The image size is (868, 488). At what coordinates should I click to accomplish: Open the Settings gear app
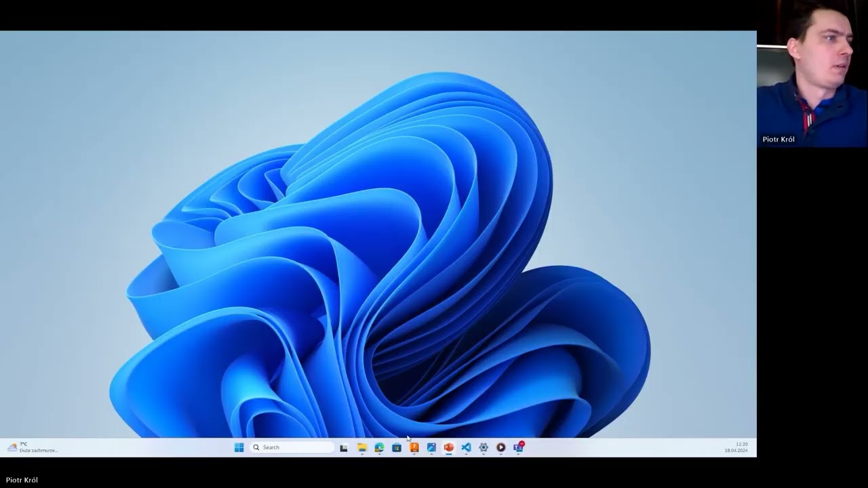[x=484, y=447]
